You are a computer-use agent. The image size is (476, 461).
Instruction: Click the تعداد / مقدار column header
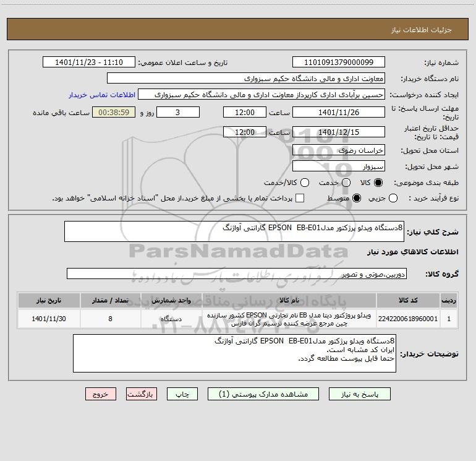pyautogui.click(x=110, y=300)
